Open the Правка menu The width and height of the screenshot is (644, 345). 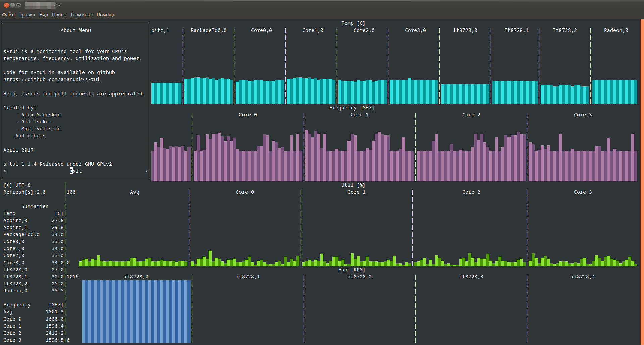[x=26, y=15]
